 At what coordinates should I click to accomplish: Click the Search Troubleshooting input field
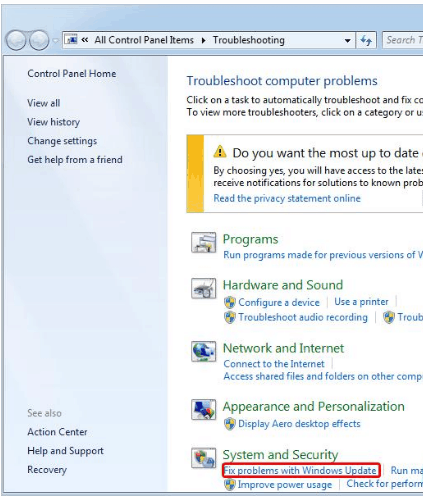pos(403,40)
